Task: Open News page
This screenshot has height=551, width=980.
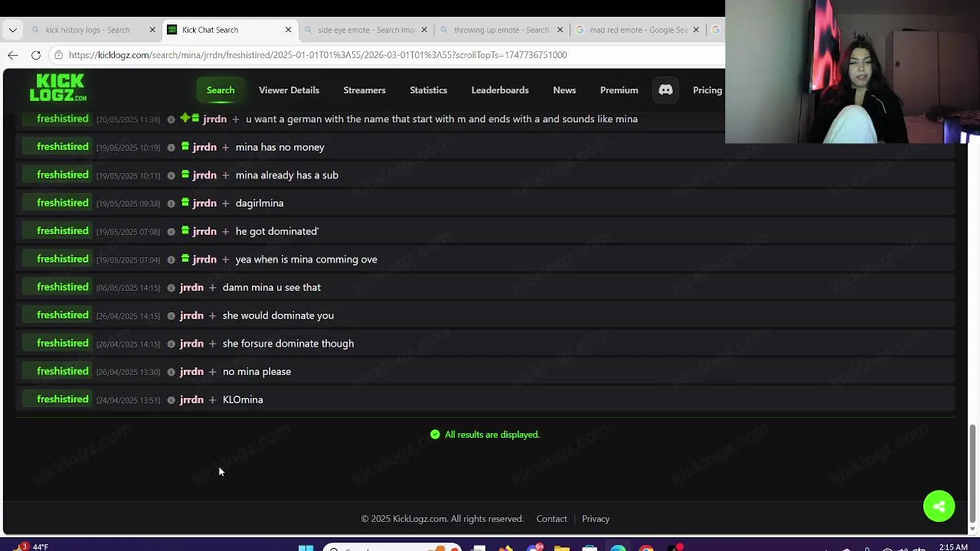Action: (x=564, y=90)
